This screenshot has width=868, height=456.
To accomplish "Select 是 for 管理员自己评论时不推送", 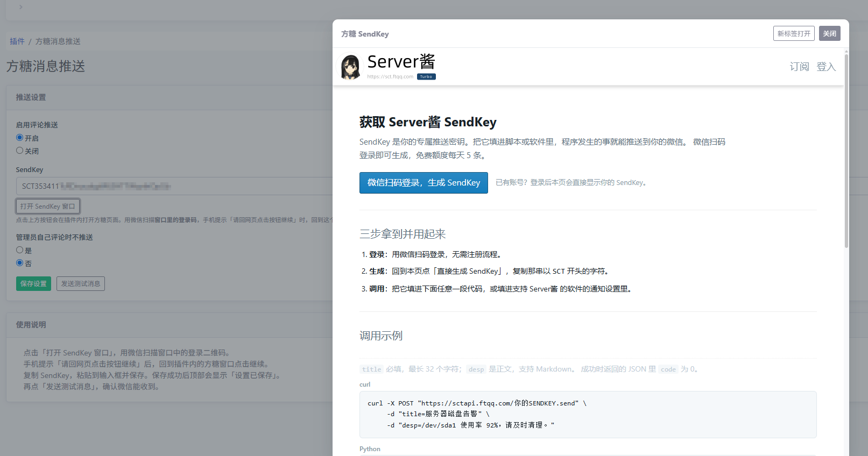I will coord(20,250).
